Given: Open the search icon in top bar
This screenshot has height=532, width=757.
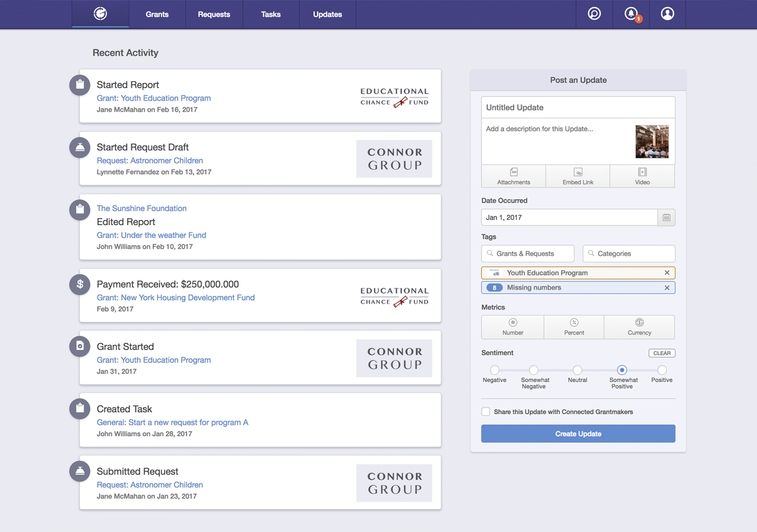Looking at the screenshot, I should pyautogui.click(x=594, y=14).
